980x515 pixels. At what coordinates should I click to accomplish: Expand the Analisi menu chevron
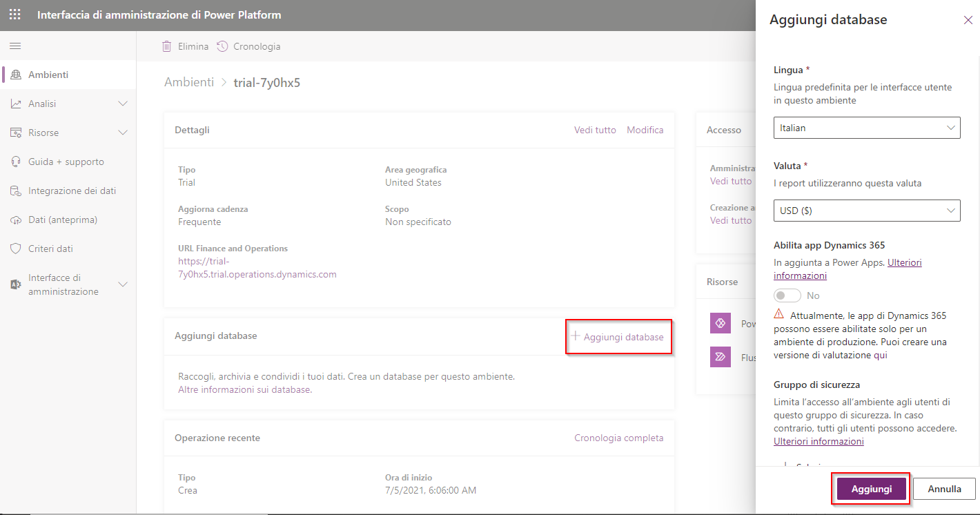123,104
